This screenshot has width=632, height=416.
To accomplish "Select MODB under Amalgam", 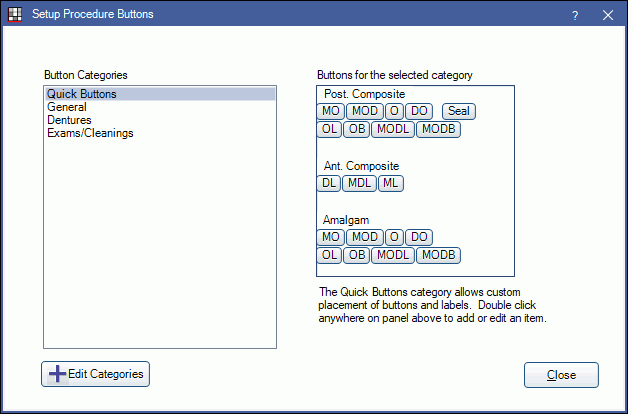I will (438, 255).
